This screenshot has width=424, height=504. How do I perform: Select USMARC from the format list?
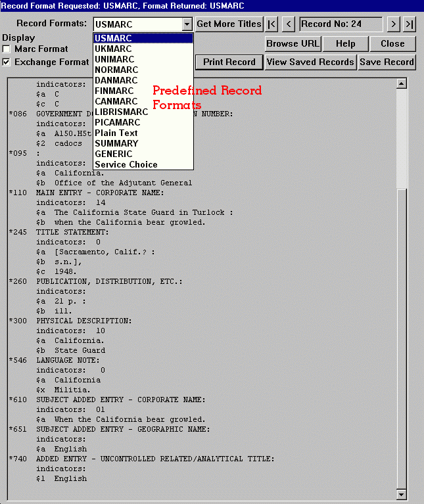pyautogui.click(x=143, y=38)
